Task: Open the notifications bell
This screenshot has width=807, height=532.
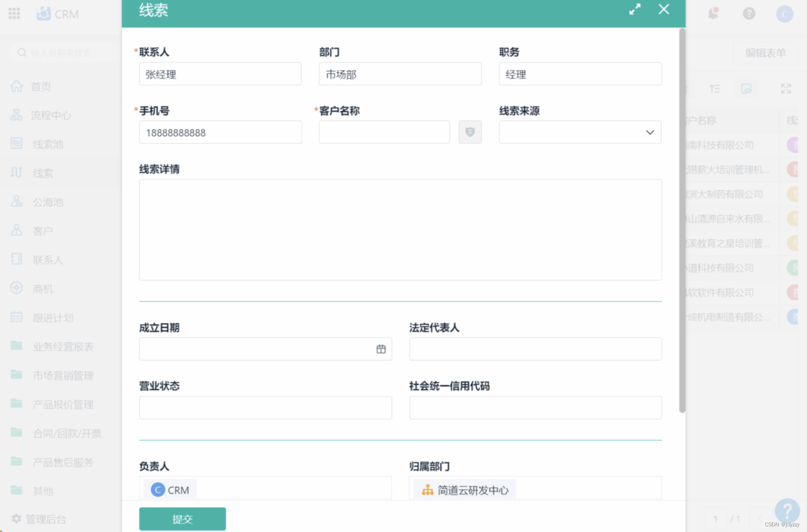Action: (713, 14)
